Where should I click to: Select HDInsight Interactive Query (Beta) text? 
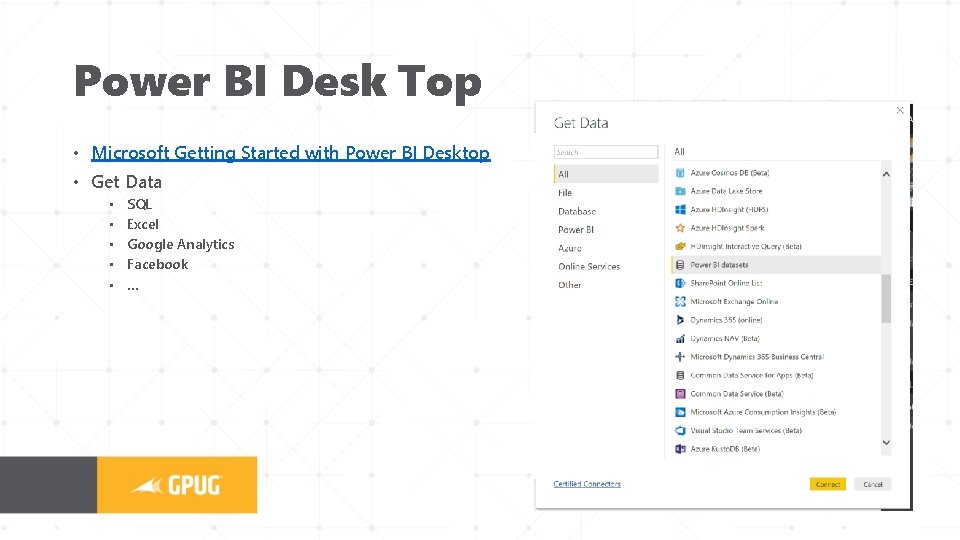tap(746, 246)
